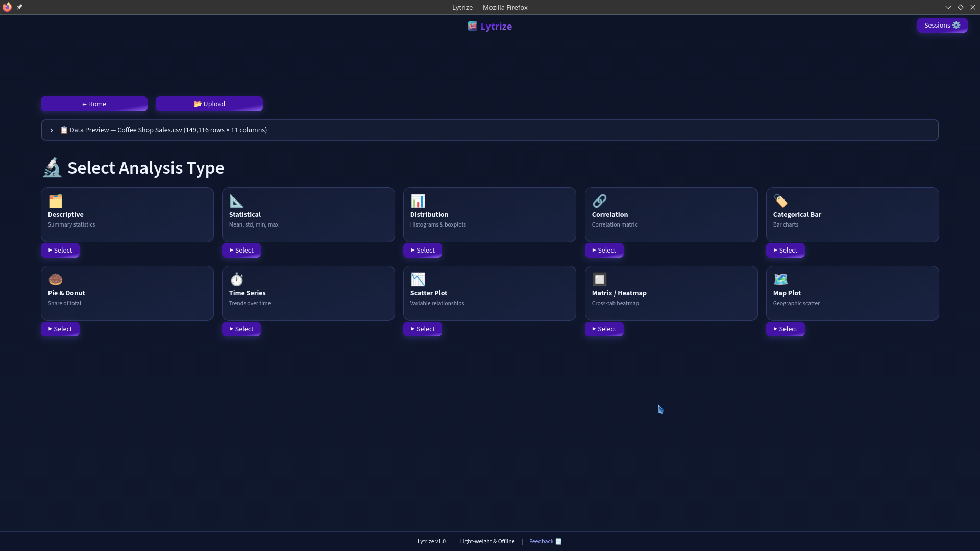Click the 'Histograms & boxplots' description
Image resolution: width=980 pixels, height=551 pixels.
click(438, 224)
